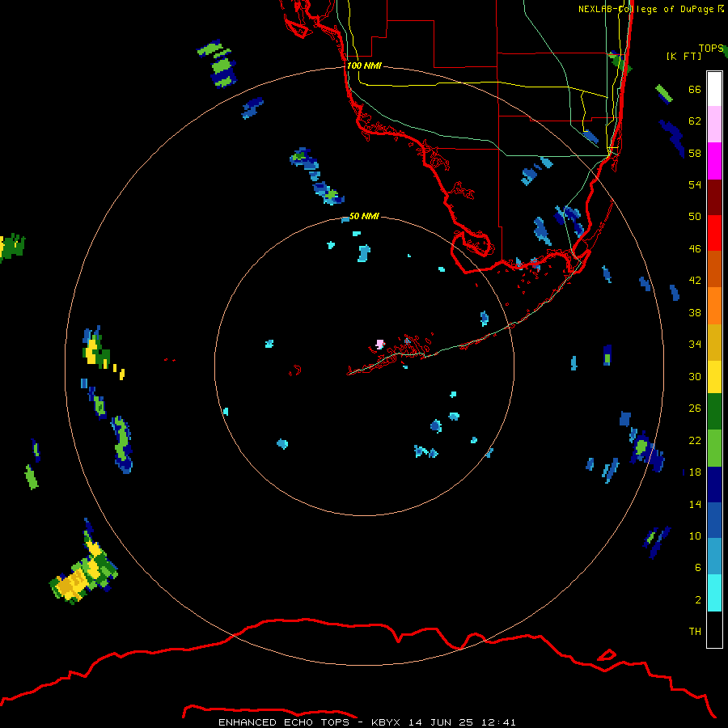
Task: Click the legend value '26'
Action: pos(695,408)
